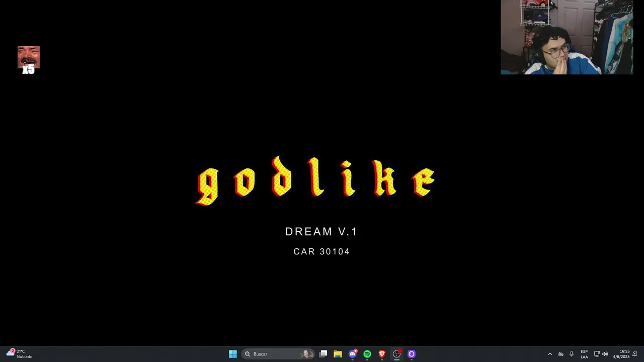Click the DREAM V.1 text
The height and width of the screenshot is (362, 644).
click(321, 231)
